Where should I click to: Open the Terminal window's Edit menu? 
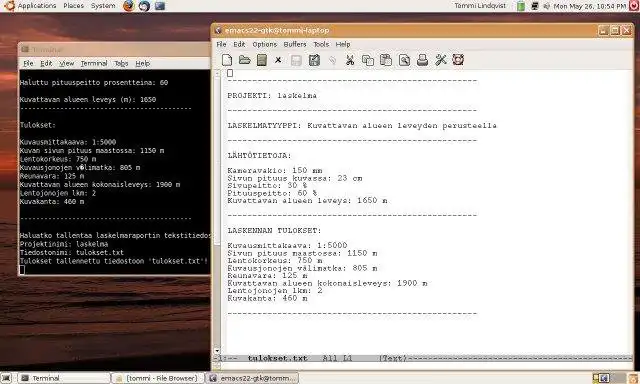click(46, 63)
